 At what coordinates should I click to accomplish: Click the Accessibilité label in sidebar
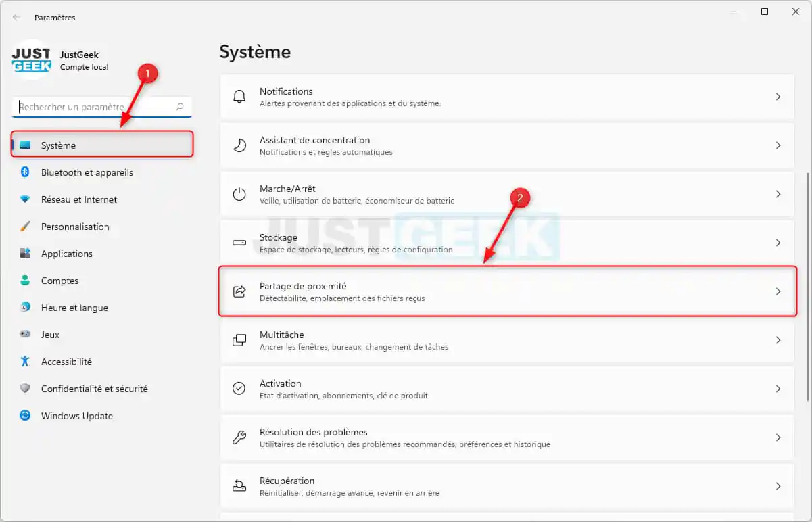coord(66,362)
